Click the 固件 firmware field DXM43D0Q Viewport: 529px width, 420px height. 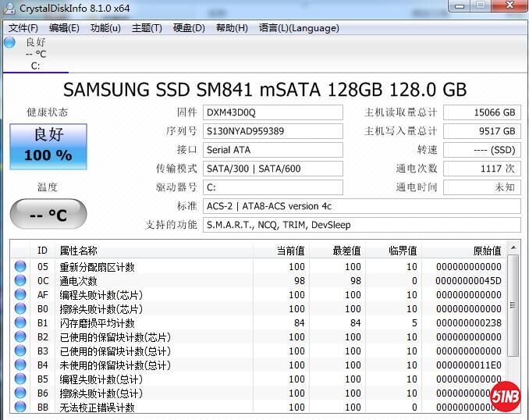click(x=272, y=112)
